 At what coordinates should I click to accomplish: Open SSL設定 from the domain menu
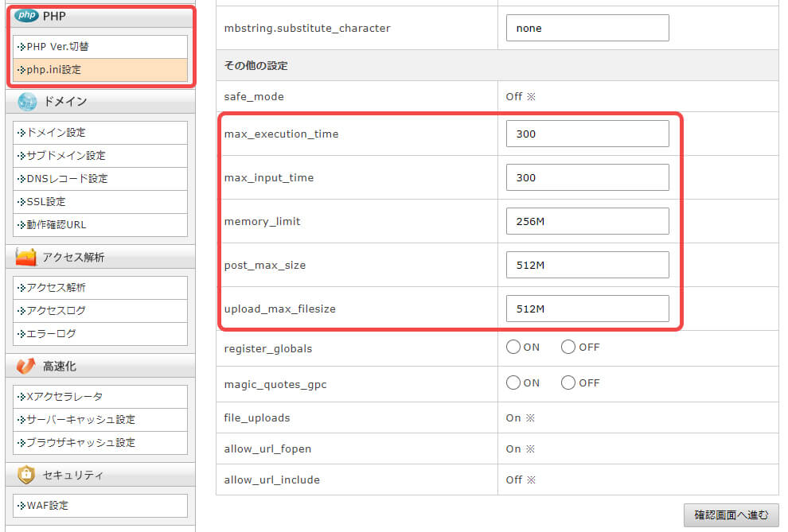[45, 202]
